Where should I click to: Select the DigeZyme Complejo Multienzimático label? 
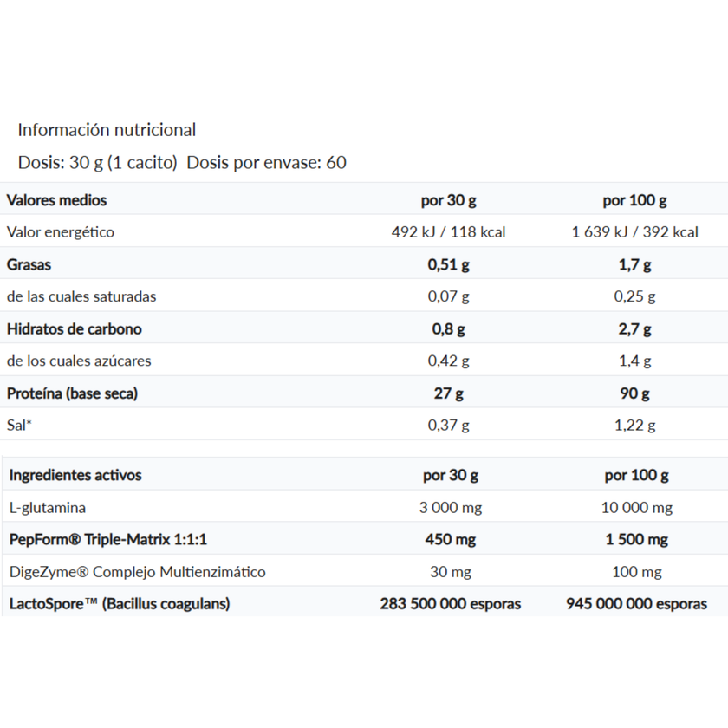pyautogui.click(x=138, y=571)
